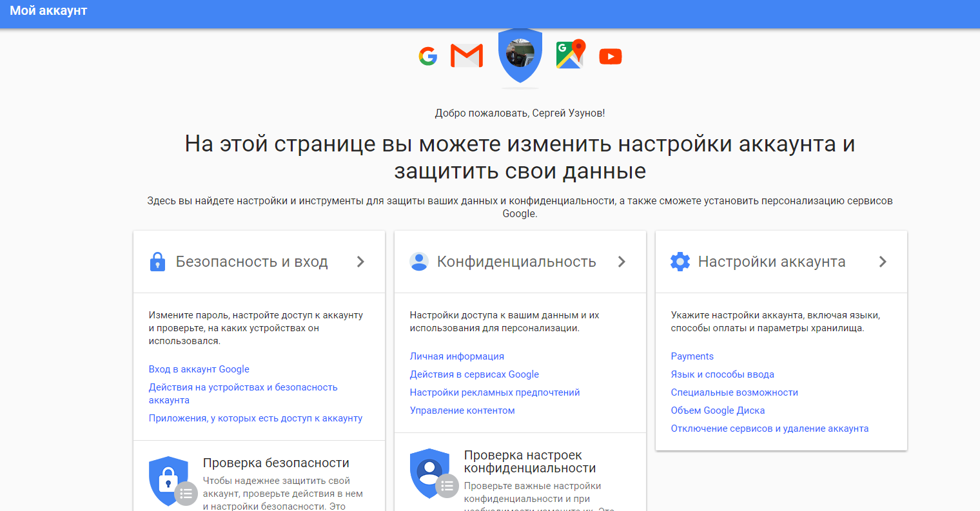This screenshot has height=511, width=980.
Task: Click the greeting Добро пожаловать, Сергей Узунов!
Action: pos(520,113)
